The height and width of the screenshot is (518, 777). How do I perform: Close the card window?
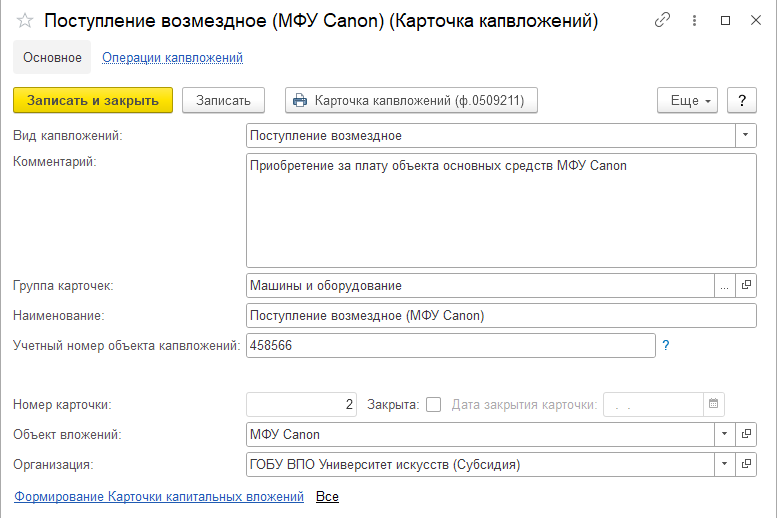[x=756, y=20]
